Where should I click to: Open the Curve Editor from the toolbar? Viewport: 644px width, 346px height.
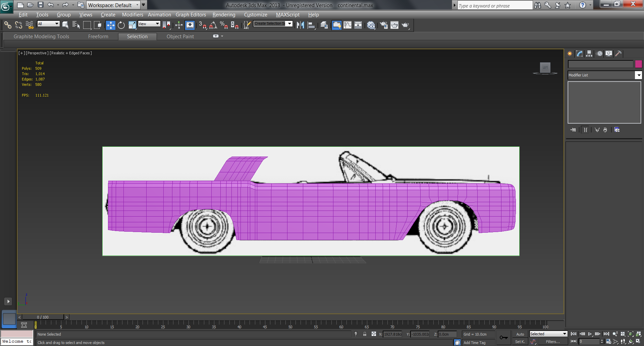coord(347,25)
